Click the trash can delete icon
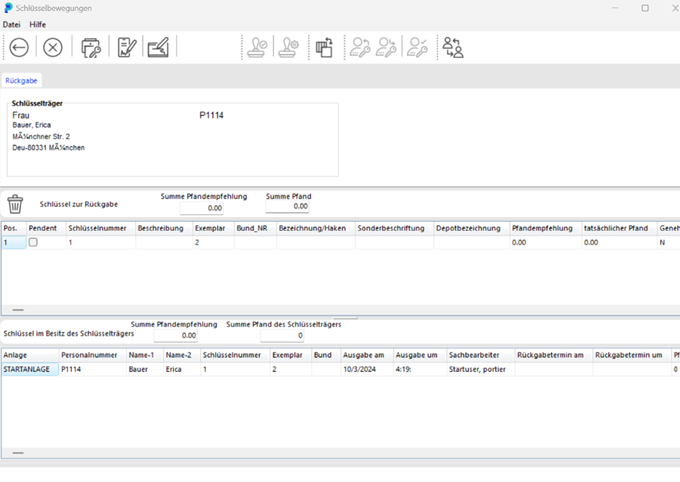 [x=15, y=204]
